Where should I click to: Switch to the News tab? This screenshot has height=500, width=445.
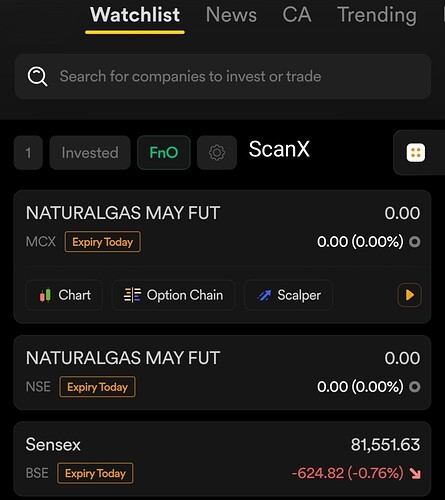pyautogui.click(x=231, y=15)
